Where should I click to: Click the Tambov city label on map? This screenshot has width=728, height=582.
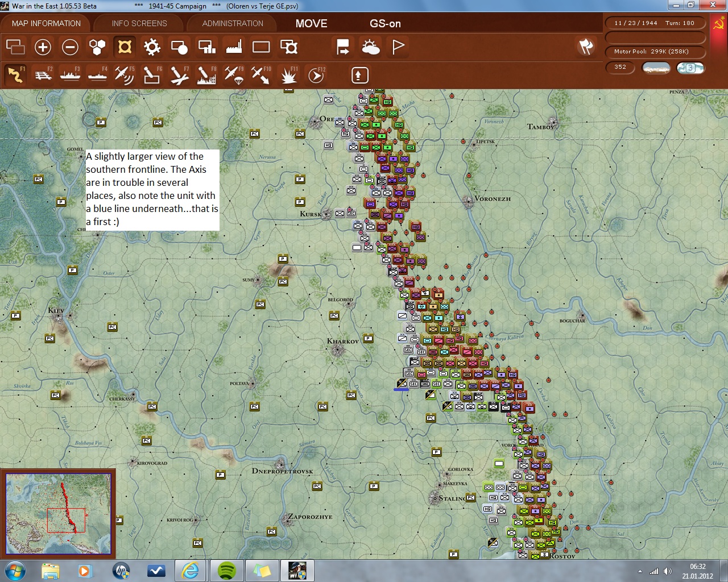click(540, 126)
